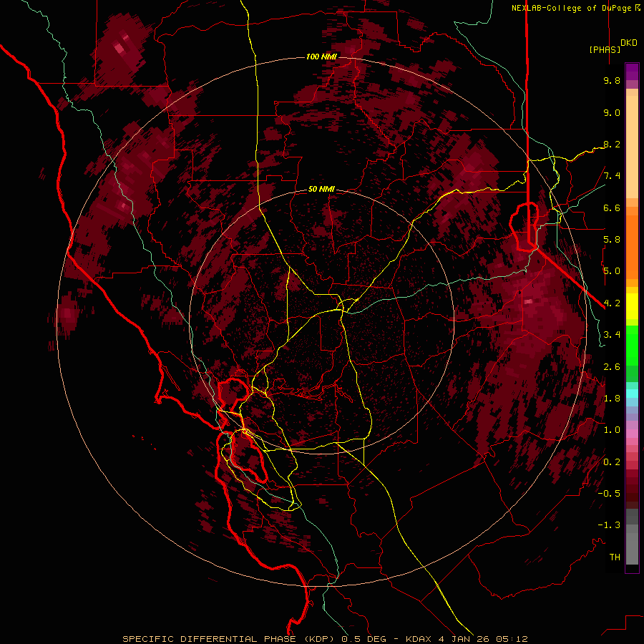This screenshot has width=644, height=644.
Task: Click the 5.0 scale value
Action: [x=612, y=271]
